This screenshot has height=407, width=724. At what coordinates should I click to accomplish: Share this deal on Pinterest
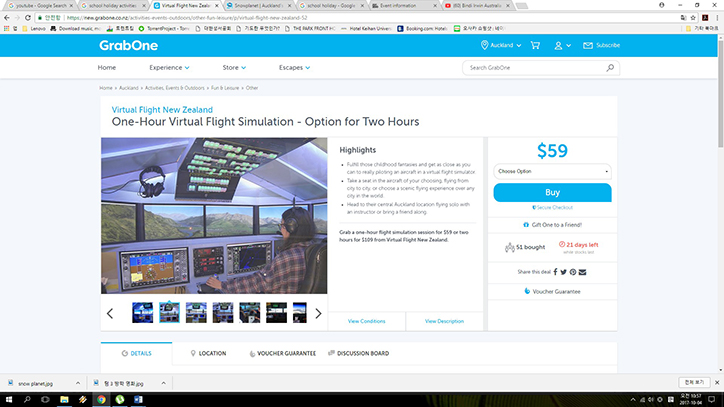pyautogui.click(x=573, y=272)
